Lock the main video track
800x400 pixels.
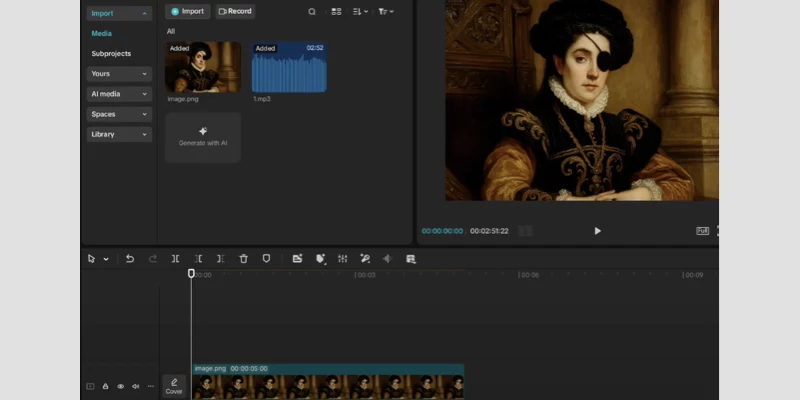tap(105, 387)
